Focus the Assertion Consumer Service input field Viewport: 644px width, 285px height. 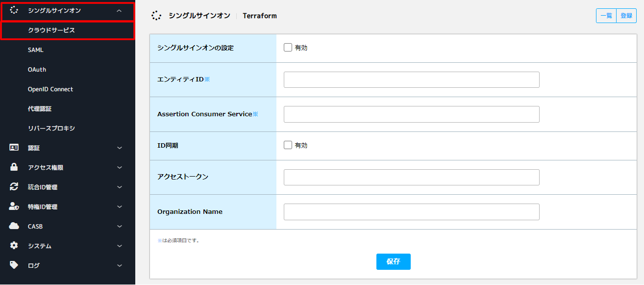point(412,114)
